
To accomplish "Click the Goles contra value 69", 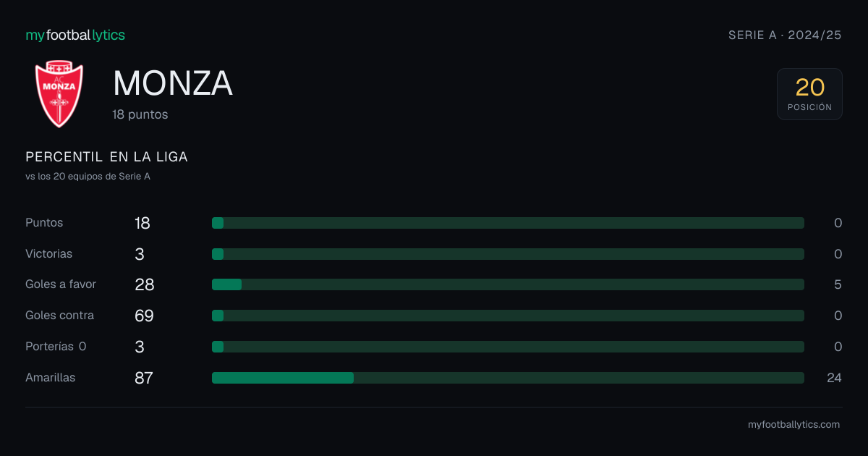I will (x=144, y=316).
